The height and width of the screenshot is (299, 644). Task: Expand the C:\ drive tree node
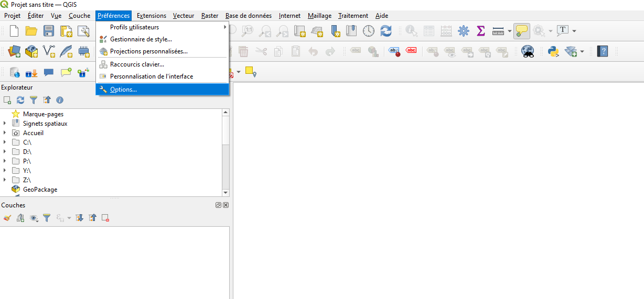(x=5, y=142)
